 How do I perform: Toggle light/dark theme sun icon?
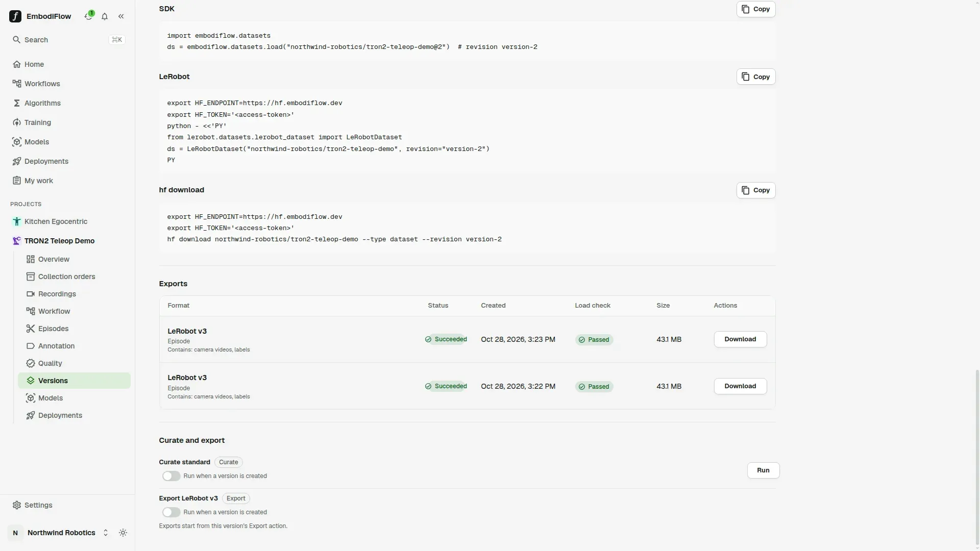point(123,533)
